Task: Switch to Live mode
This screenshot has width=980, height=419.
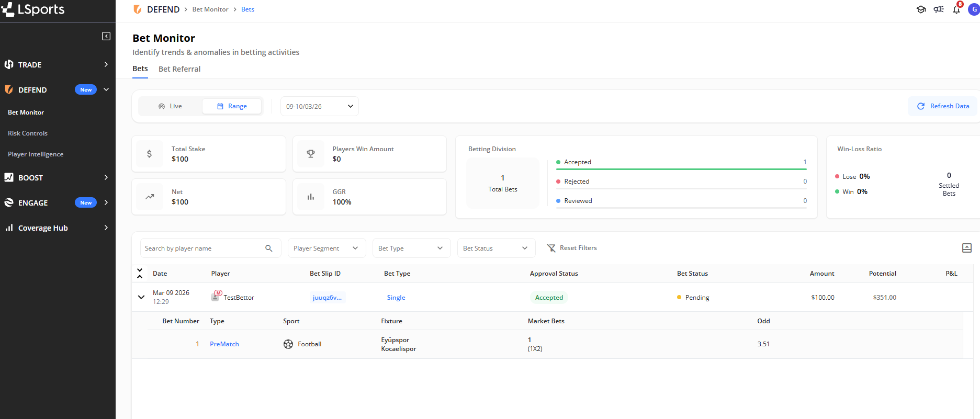Action: 170,106
